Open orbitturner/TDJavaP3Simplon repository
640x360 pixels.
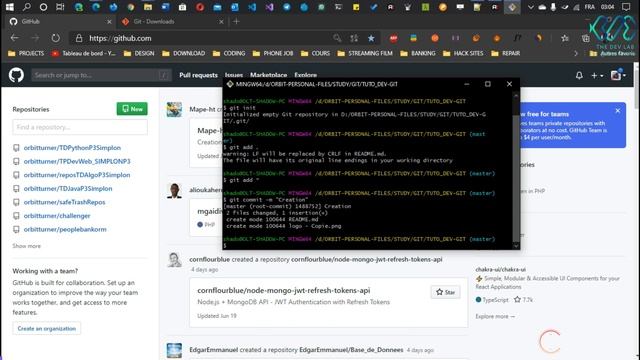pos(68,189)
